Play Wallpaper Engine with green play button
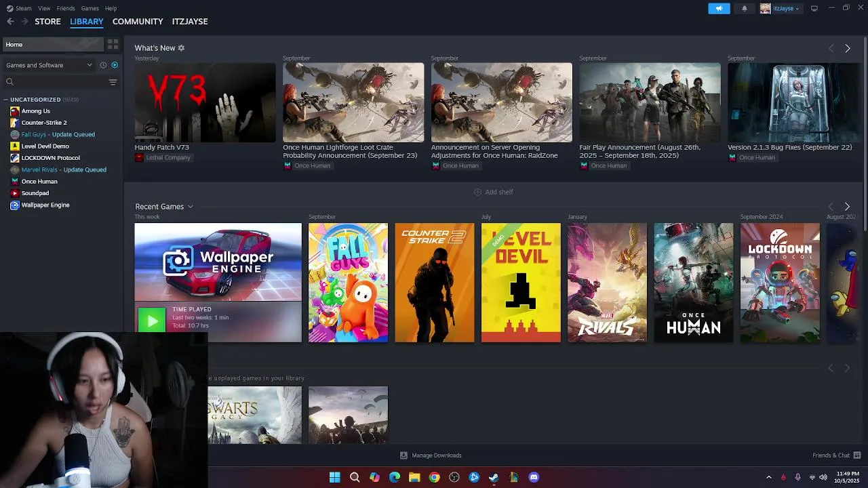Image resolution: width=868 pixels, height=488 pixels. (152, 321)
